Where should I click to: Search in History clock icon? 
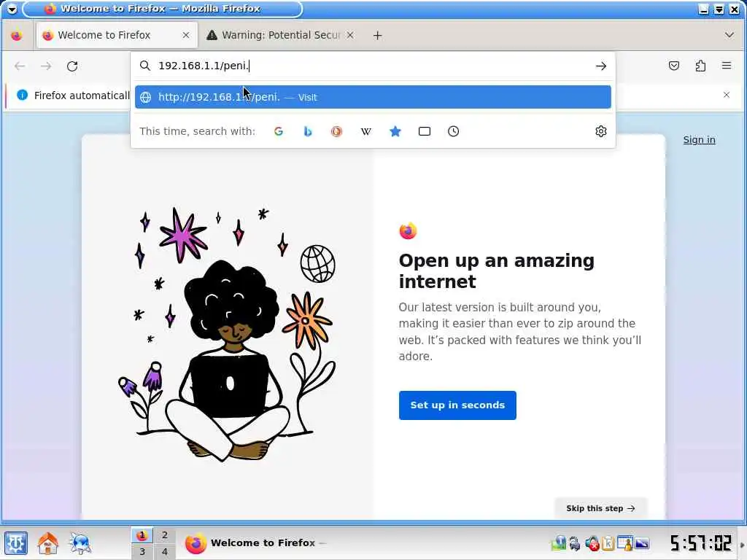pos(453,131)
